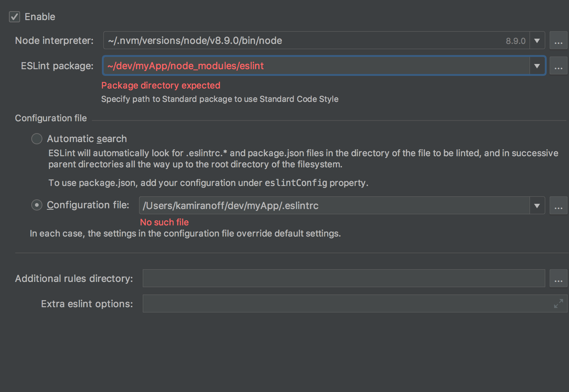Click the 'Package directory expected' error text
The width and height of the screenshot is (569, 392).
161,86
